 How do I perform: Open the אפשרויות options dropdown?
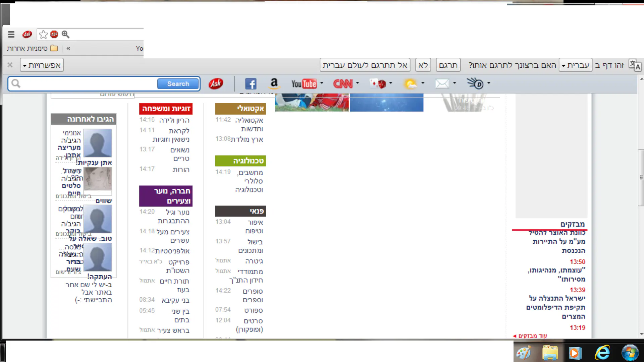pyautogui.click(x=42, y=65)
